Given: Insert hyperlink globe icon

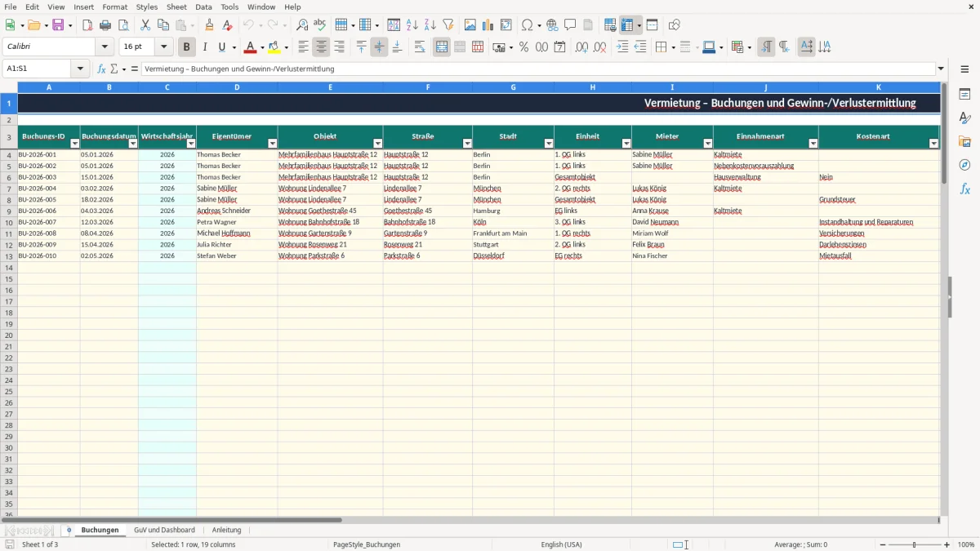Looking at the screenshot, I should coord(552,25).
